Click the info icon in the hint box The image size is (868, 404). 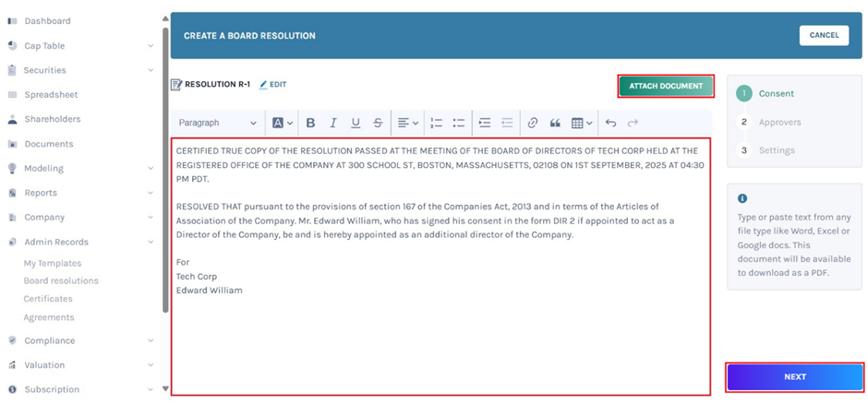(x=742, y=198)
